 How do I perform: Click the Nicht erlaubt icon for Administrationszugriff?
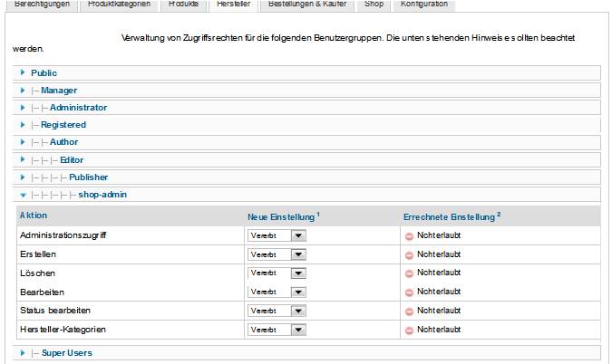click(409, 235)
